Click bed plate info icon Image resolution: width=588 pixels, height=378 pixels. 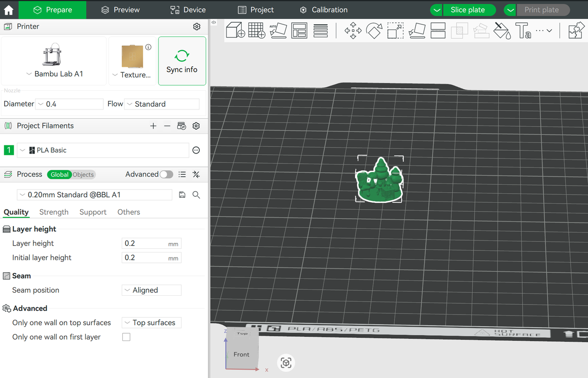point(148,47)
